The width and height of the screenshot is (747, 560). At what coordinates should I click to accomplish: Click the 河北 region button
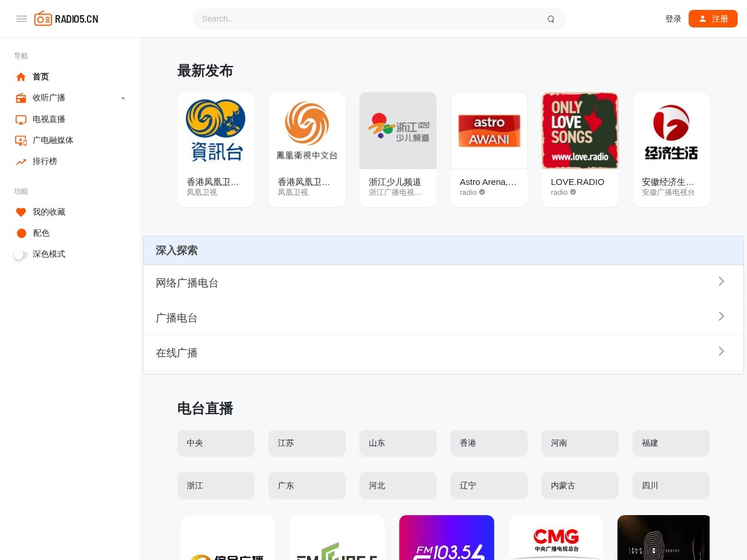click(x=398, y=485)
